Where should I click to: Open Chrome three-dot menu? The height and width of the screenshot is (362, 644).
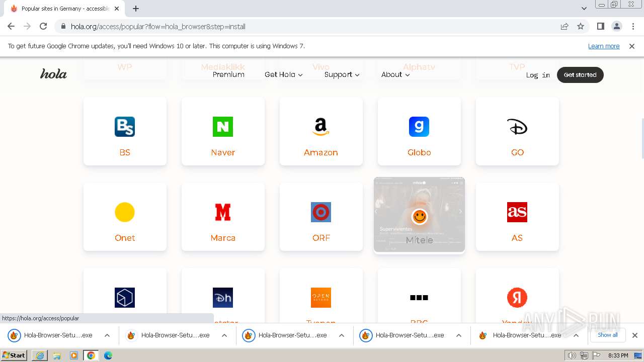(x=633, y=26)
